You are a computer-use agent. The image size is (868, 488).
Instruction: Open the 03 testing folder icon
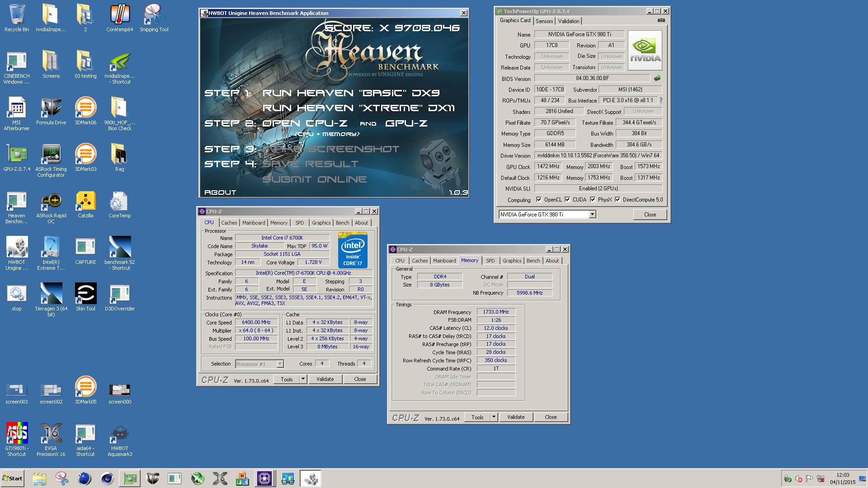click(x=85, y=65)
